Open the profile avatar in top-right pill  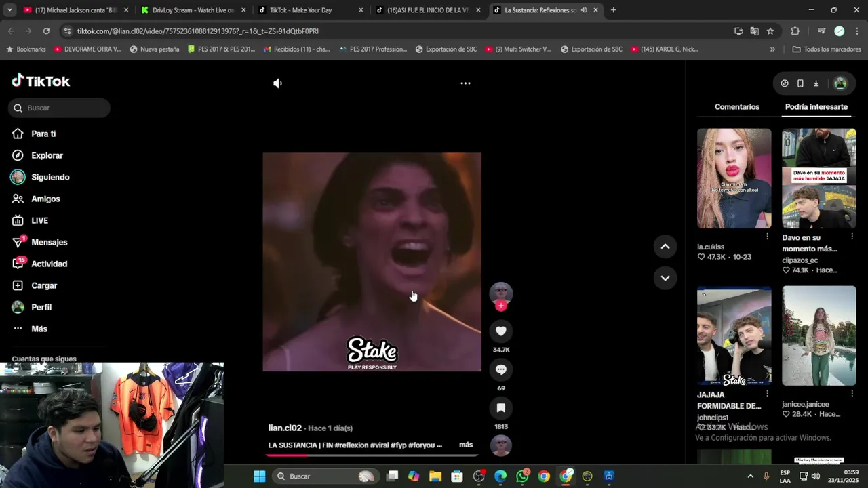[840, 83]
